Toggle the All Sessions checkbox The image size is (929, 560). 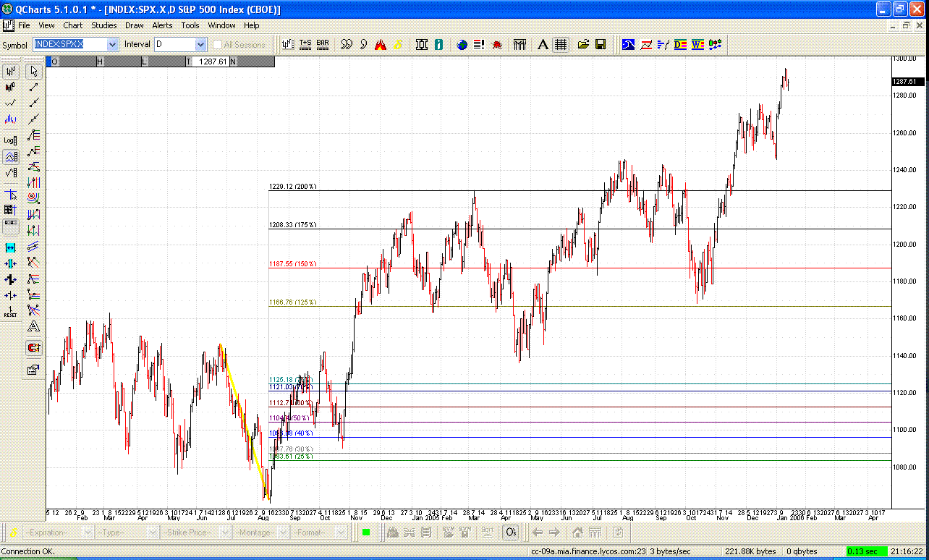coord(218,45)
